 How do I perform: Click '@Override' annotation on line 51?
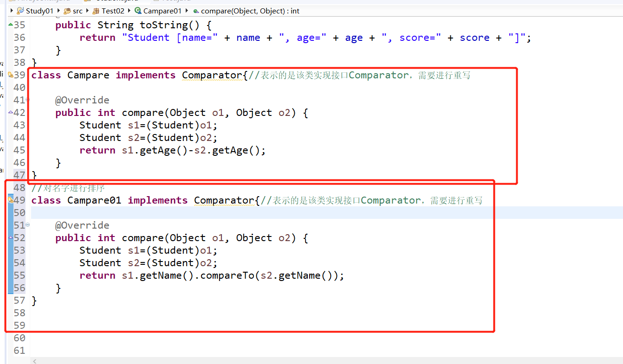tap(82, 225)
